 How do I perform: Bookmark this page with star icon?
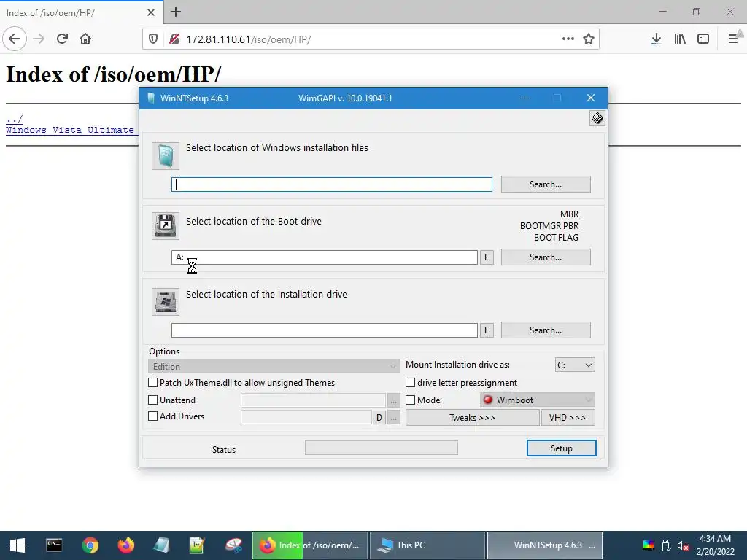click(589, 39)
